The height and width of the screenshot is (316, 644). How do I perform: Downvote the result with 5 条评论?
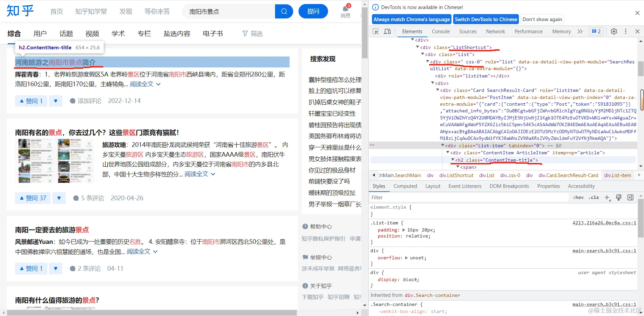pos(59,198)
